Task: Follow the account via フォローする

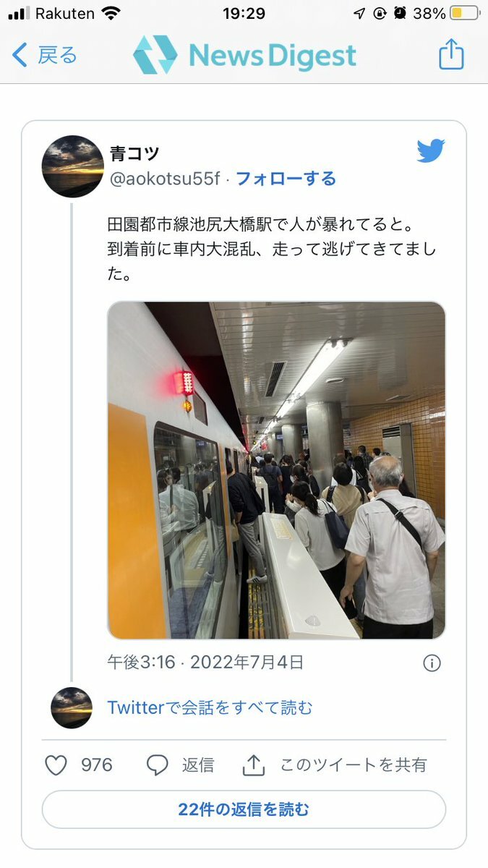Action: pos(286,179)
